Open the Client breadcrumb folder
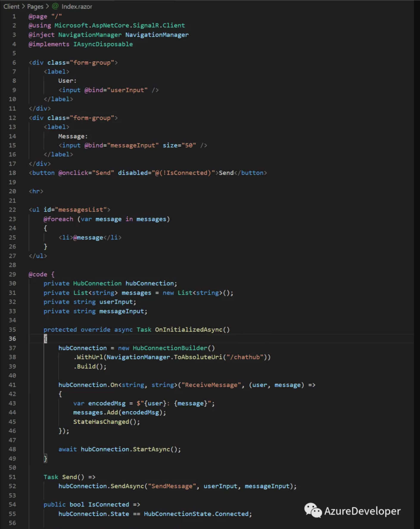420x529 pixels. pyautogui.click(x=11, y=6)
